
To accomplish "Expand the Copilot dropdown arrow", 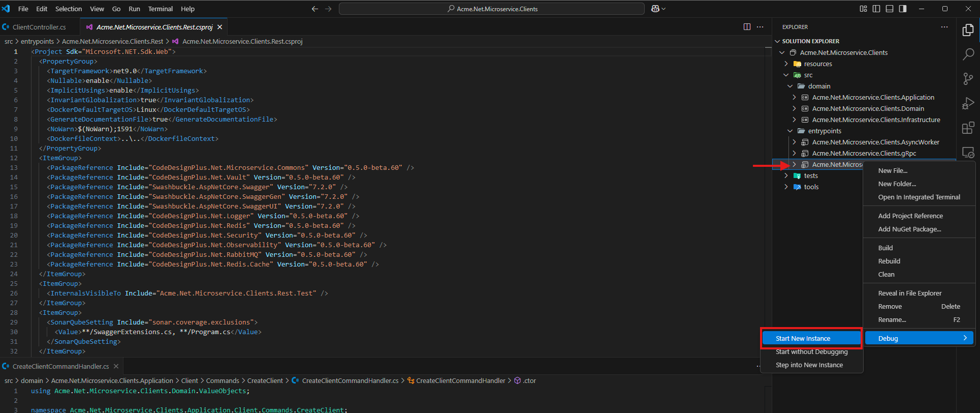I will [663, 9].
